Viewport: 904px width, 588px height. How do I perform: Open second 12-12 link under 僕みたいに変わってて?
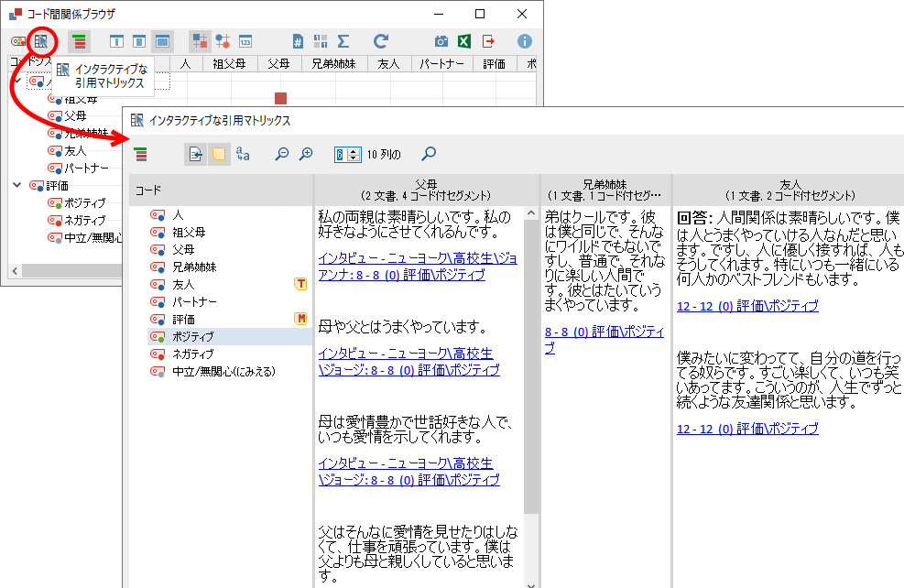pos(747,429)
